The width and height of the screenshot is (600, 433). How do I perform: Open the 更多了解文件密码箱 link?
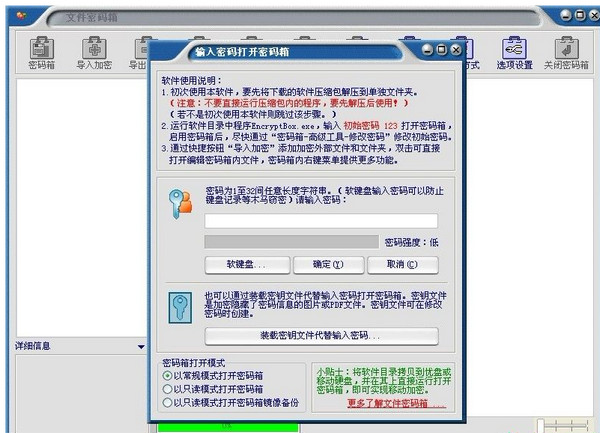(396, 404)
